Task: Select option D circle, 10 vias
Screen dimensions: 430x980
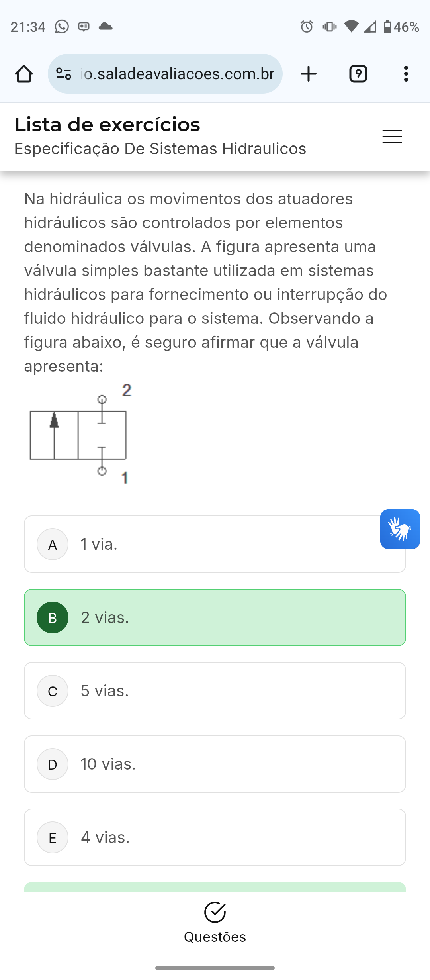Action: click(x=53, y=764)
